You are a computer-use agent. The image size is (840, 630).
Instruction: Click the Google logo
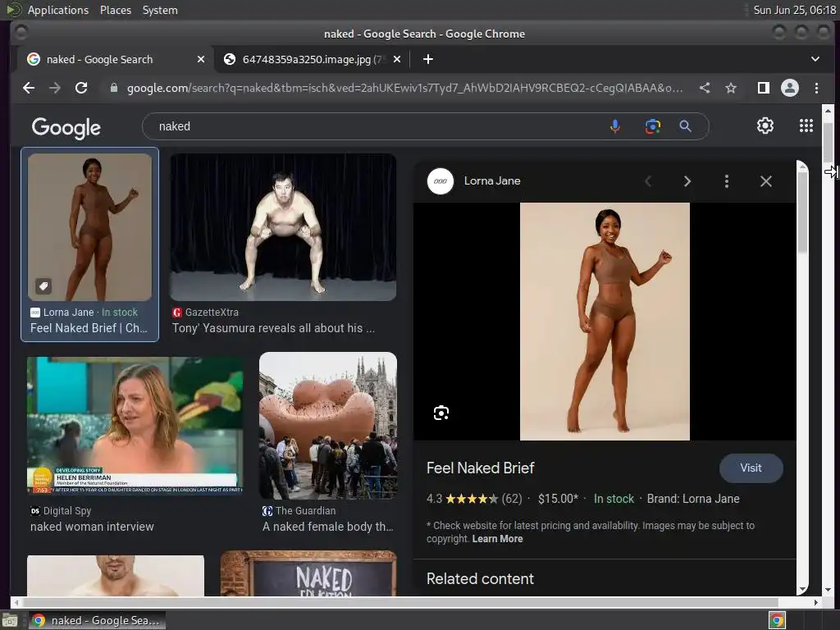click(66, 127)
